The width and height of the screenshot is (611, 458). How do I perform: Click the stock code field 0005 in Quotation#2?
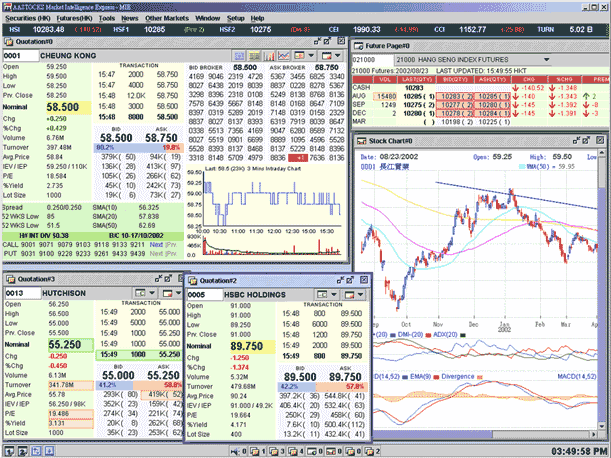205,295
